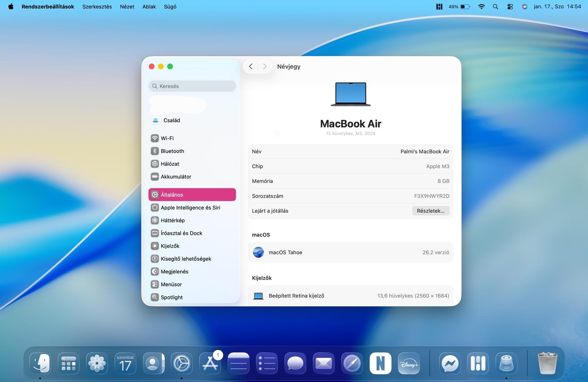Click the forward arrow next to Névjegy
Screen dimensions: 588x382
tap(265, 66)
